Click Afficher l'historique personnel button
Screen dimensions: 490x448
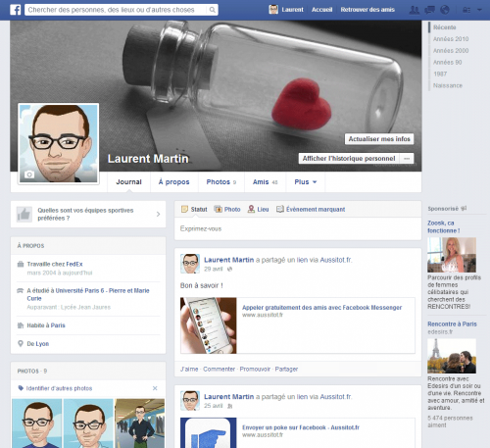349,159
